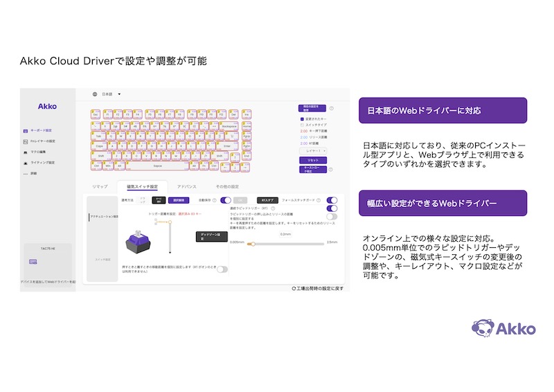Switch to the リマップ tab
Viewport: 554px width, 392px height.
click(x=100, y=187)
